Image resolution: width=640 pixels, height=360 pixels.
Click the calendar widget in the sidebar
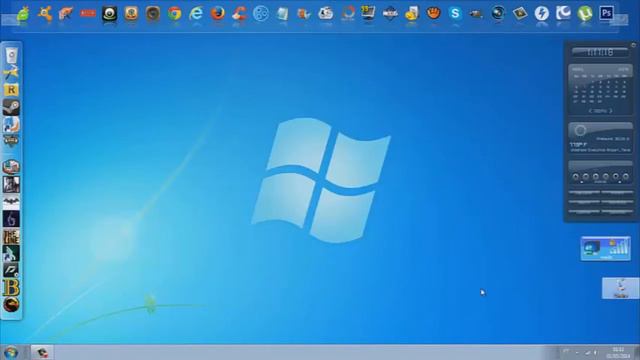[x=600, y=89]
